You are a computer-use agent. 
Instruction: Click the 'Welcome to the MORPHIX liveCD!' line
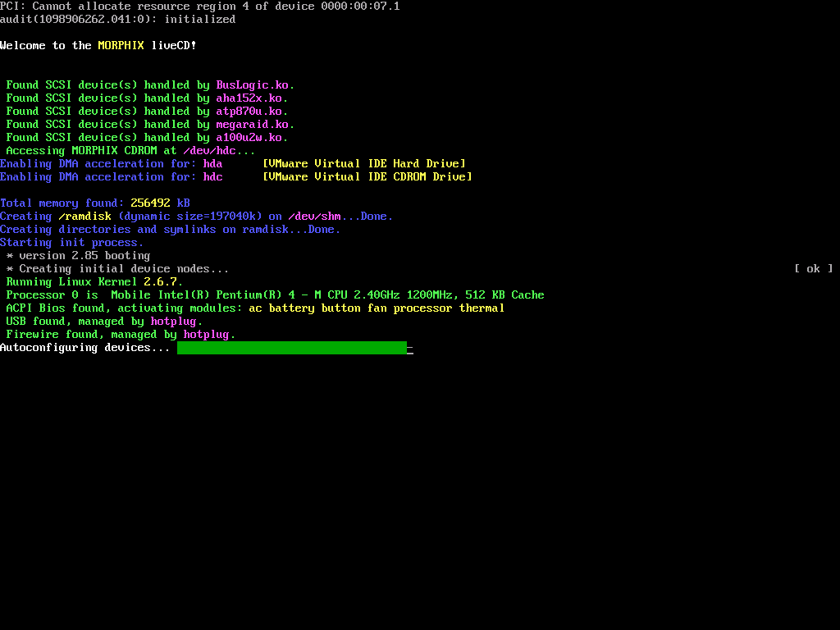98,46
